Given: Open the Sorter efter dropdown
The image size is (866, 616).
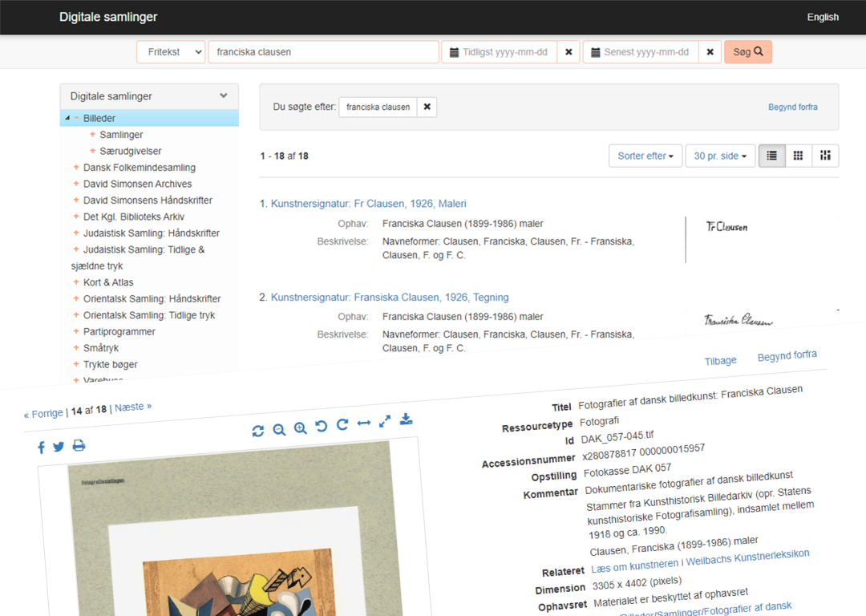Looking at the screenshot, I should 645,156.
